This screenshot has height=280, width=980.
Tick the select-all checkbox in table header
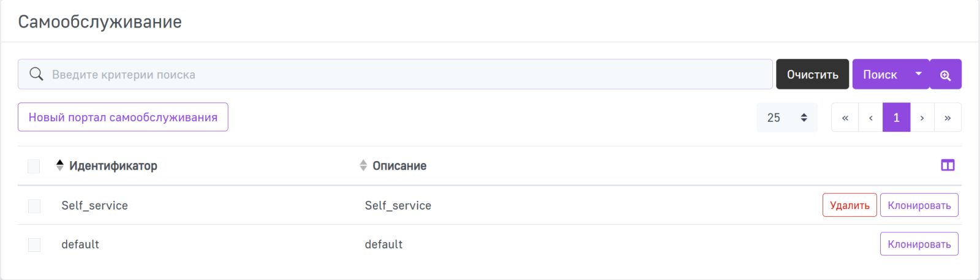coord(34,166)
